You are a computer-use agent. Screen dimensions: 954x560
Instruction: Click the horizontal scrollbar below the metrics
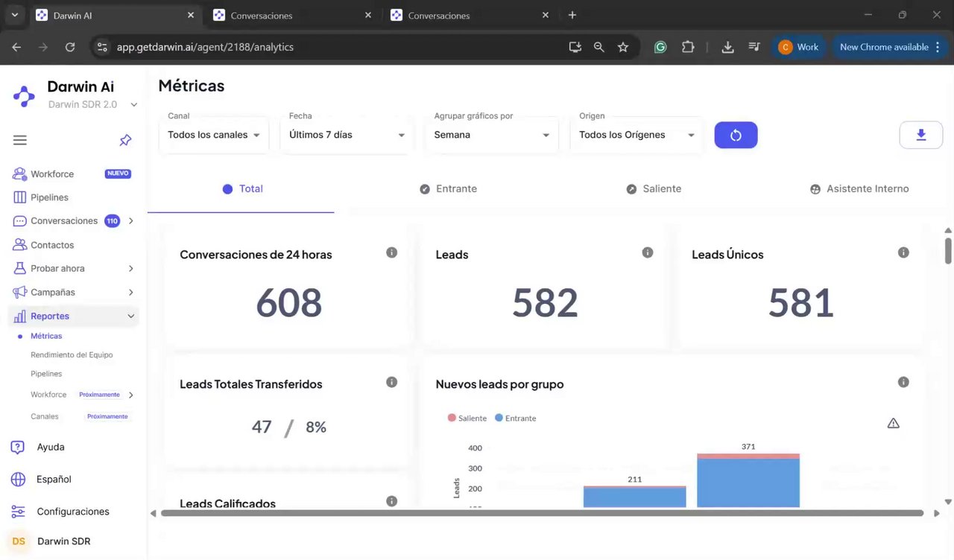tap(542, 513)
